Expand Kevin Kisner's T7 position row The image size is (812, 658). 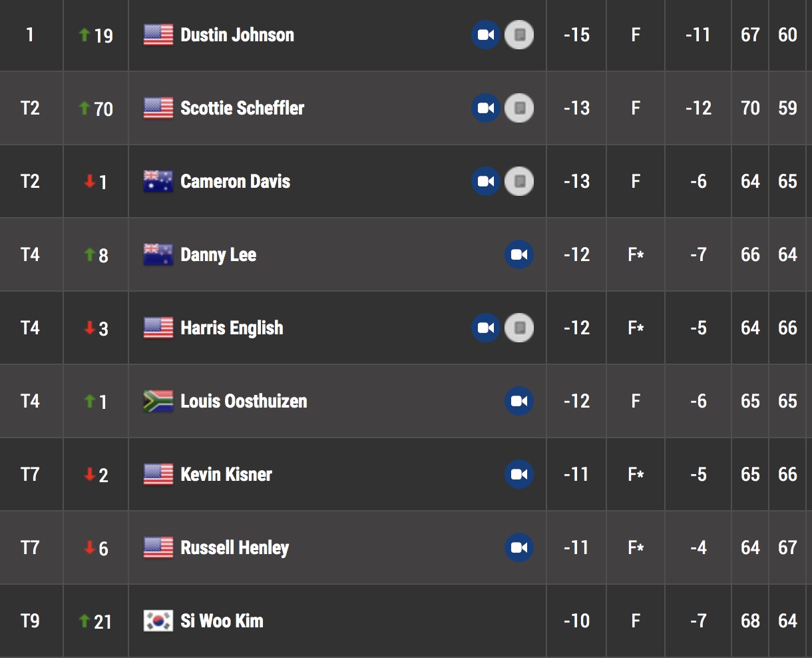tap(406, 474)
